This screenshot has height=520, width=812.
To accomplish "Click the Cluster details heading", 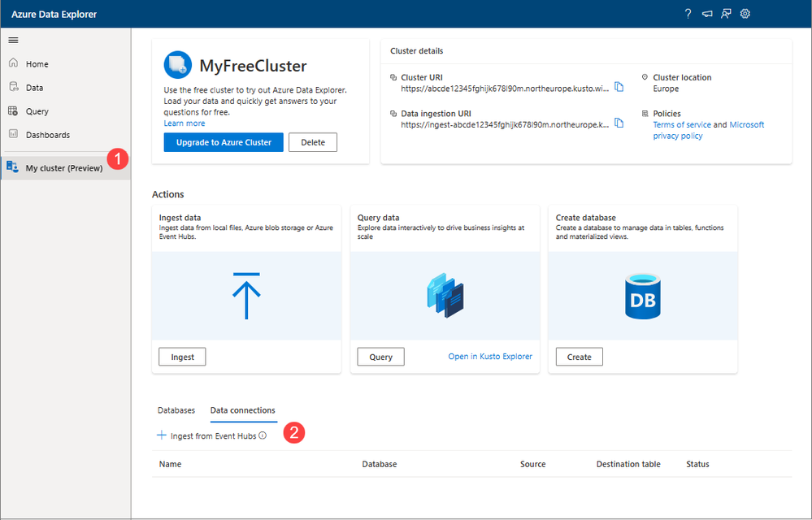I will pyautogui.click(x=417, y=50).
